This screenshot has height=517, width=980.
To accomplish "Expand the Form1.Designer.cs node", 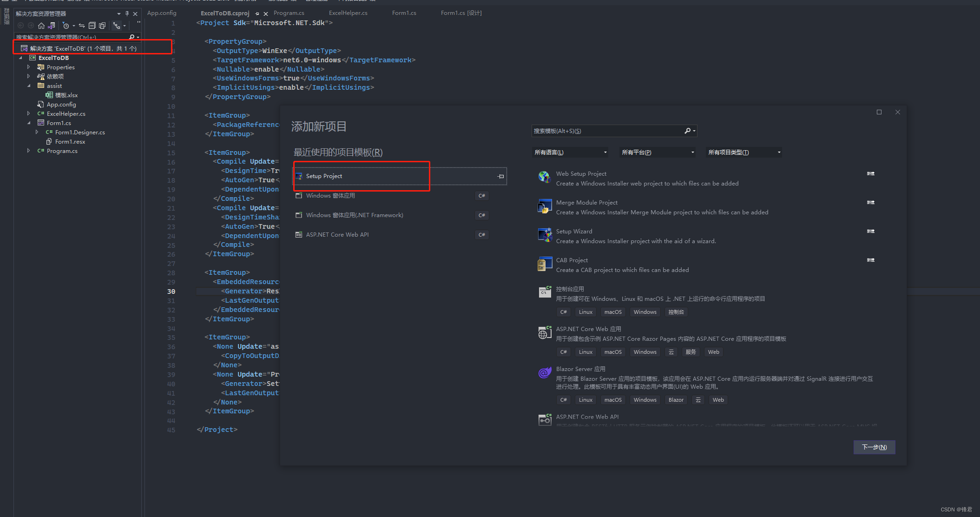I will click(x=37, y=133).
